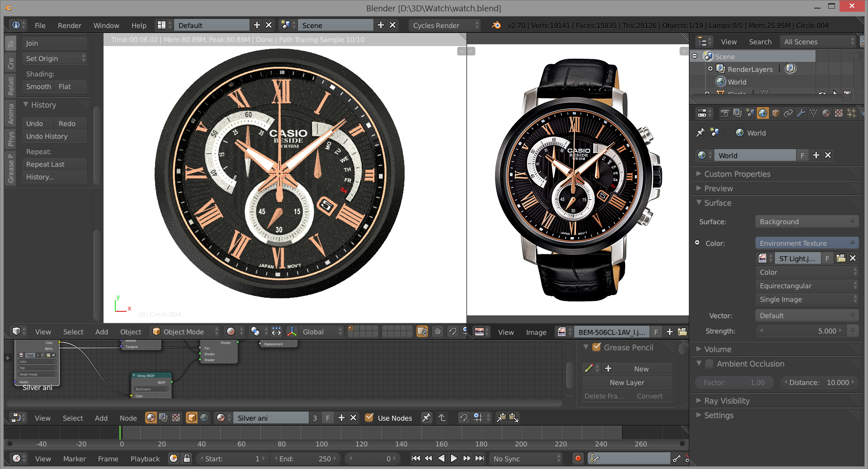Open the Cycles Render engine dropdown
Viewport: 868px width, 469px height.
pyautogui.click(x=444, y=25)
